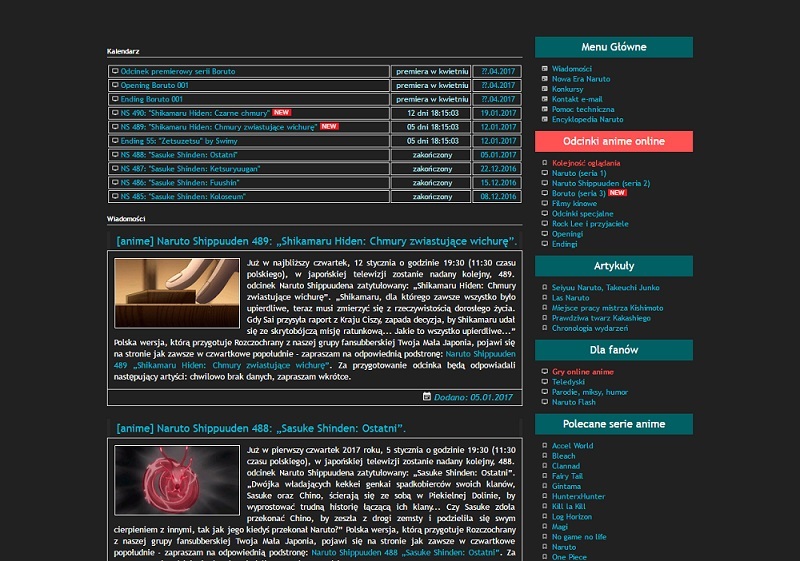The width and height of the screenshot is (800, 561).
Task: Open Gry online anime link
Action: tap(583, 372)
